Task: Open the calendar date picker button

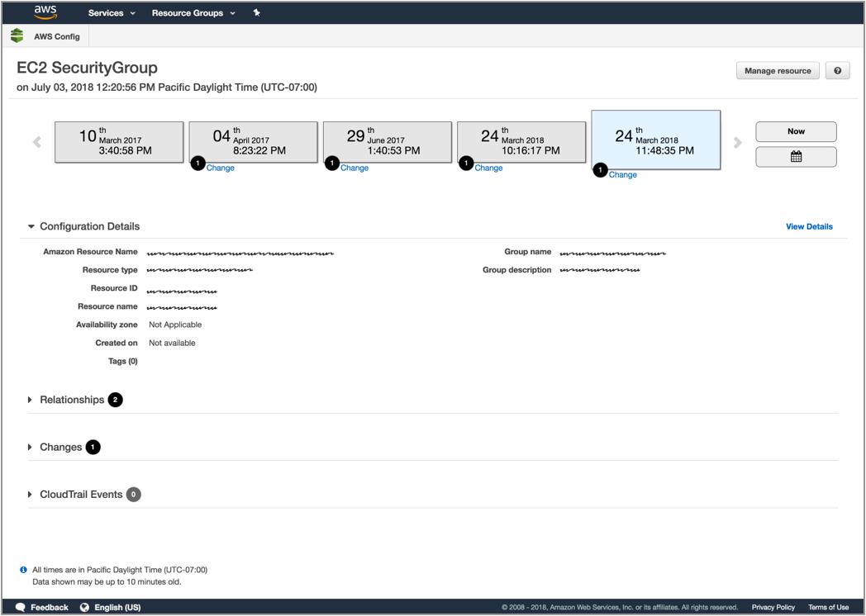Action: 796,157
